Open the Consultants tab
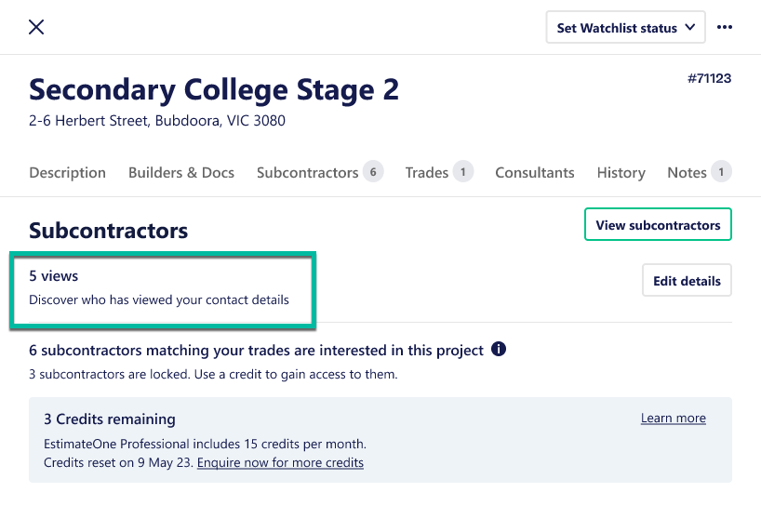Image resolution: width=761 pixels, height=532 pixels. tap(534, 173)
